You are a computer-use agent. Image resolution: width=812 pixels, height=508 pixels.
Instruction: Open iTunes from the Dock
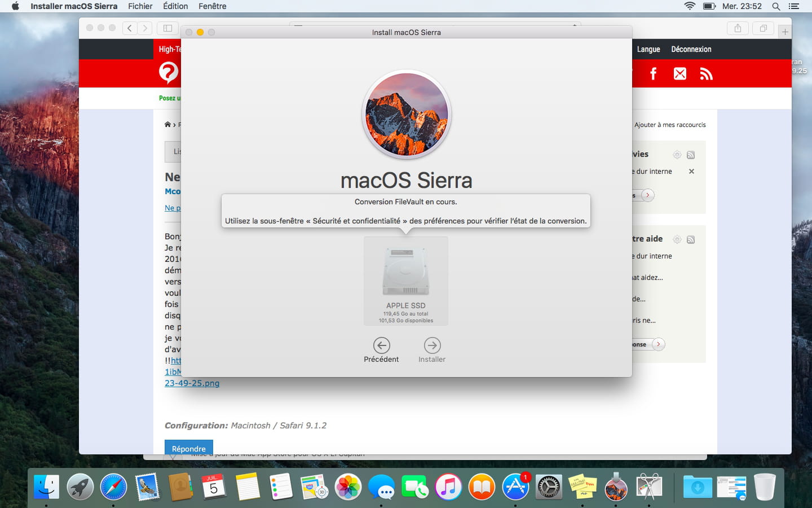coord(448,487)
